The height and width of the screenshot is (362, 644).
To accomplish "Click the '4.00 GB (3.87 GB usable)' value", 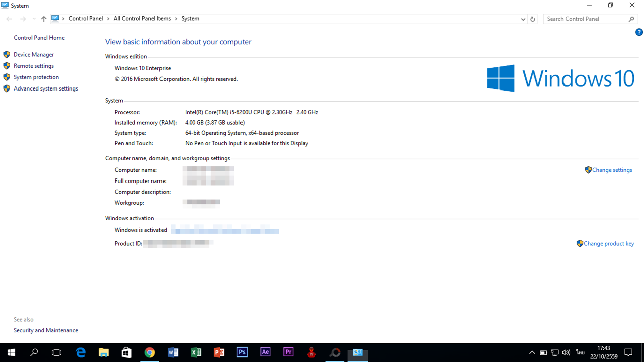I will [x=215, y=123].
